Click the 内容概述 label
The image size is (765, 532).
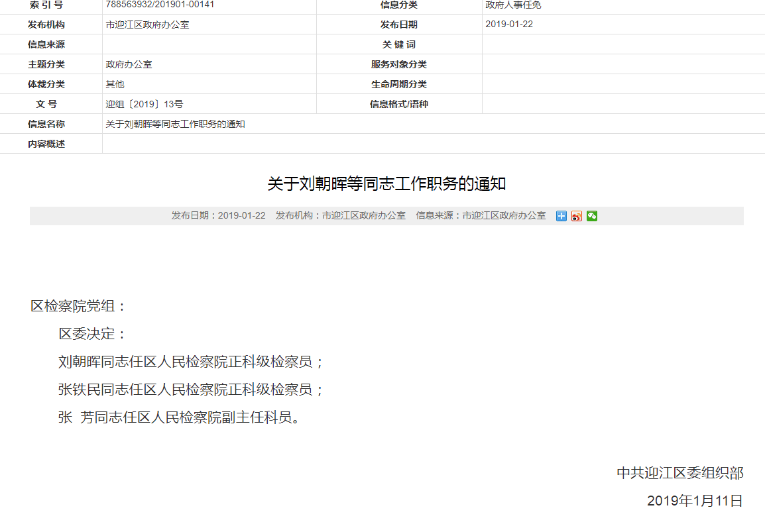pyautogui.click(x=46, y=144)
